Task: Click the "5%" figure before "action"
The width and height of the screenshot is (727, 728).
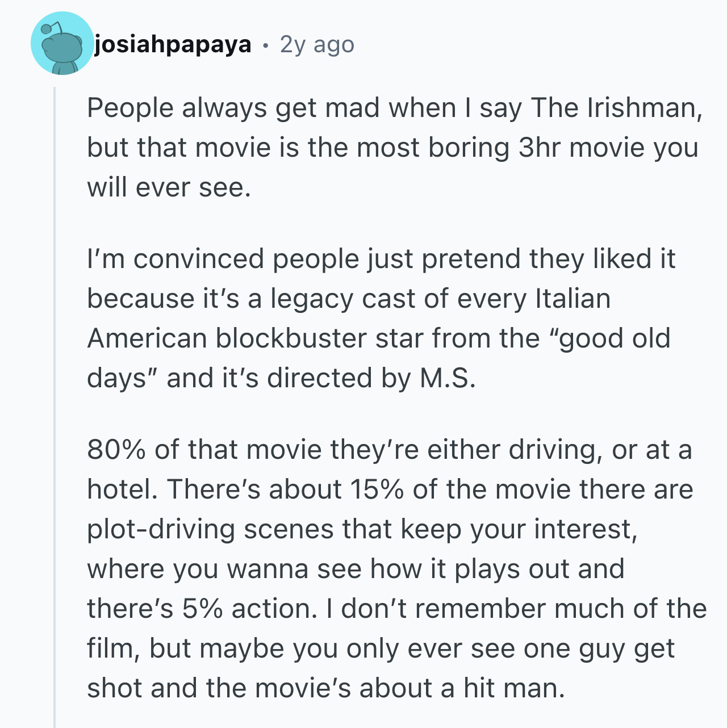Action: [x=202, y=608]
